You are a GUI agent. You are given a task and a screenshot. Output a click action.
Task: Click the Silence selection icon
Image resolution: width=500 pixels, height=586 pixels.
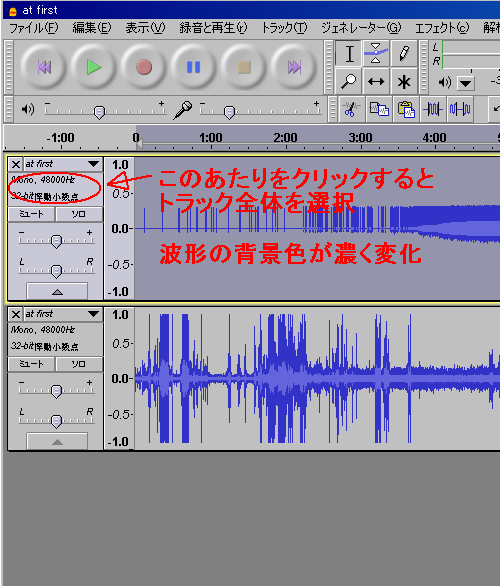[460, 109]
